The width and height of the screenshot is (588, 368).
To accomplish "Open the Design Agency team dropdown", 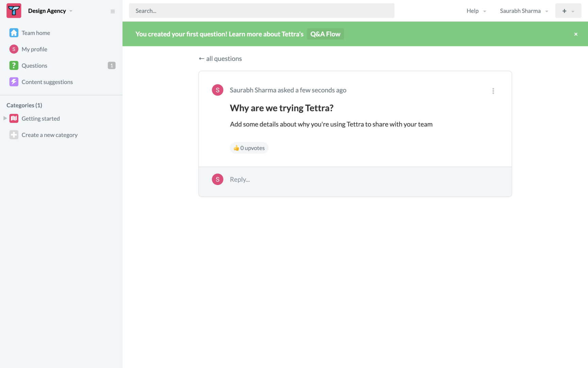I will (x=50, y=11).
